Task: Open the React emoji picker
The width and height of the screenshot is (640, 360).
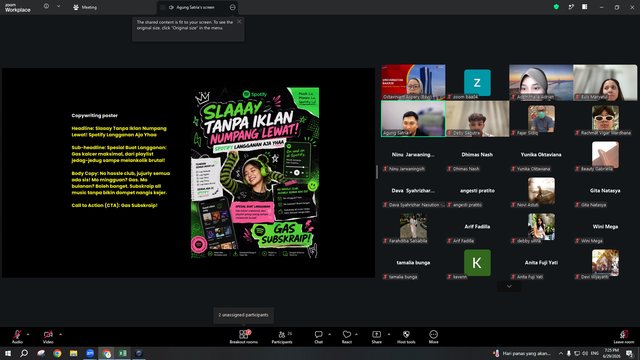Action: [347, 337]
